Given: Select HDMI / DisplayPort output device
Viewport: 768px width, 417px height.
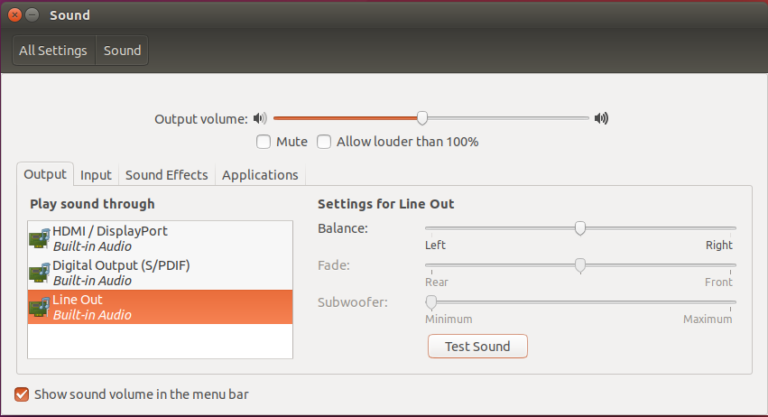Looking at the screenshot, I should pyautogui.click(x=160, y=239).
